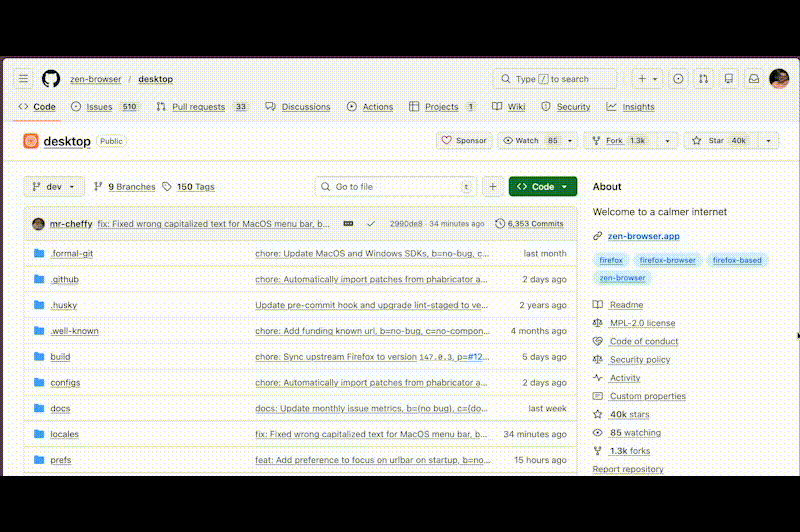Screen dimensions: 800x532
Task: Open the Code of conduct link
Action: (x=644, y=341)
